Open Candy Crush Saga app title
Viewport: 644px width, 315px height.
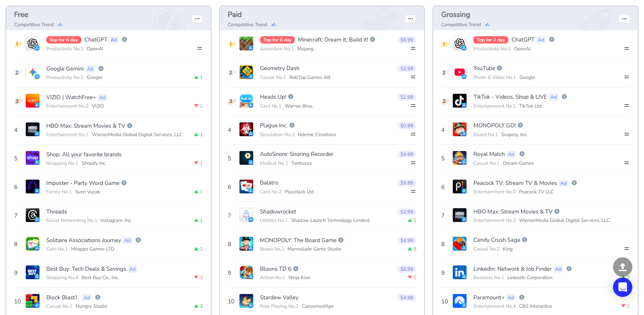[x=496, y=240]
